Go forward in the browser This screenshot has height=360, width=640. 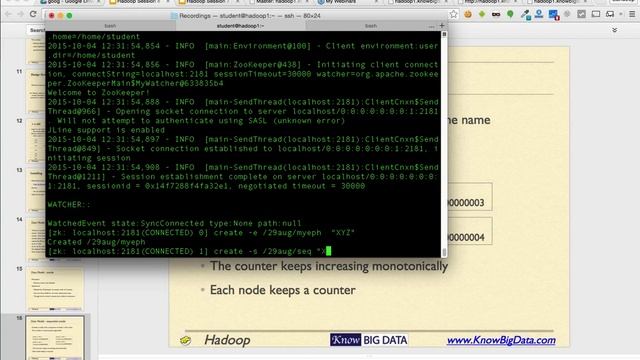click(x=20, y=14)
